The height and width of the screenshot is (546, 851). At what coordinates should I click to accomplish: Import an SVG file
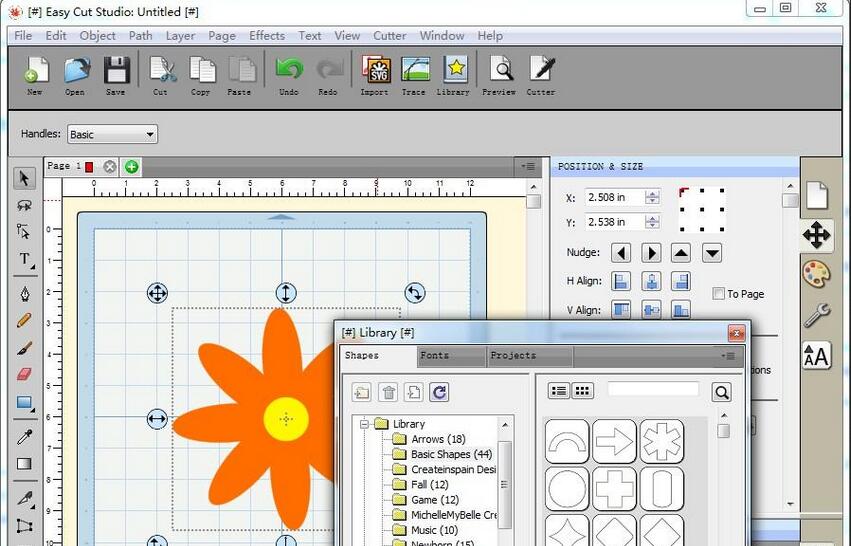(x=376, y=75)
